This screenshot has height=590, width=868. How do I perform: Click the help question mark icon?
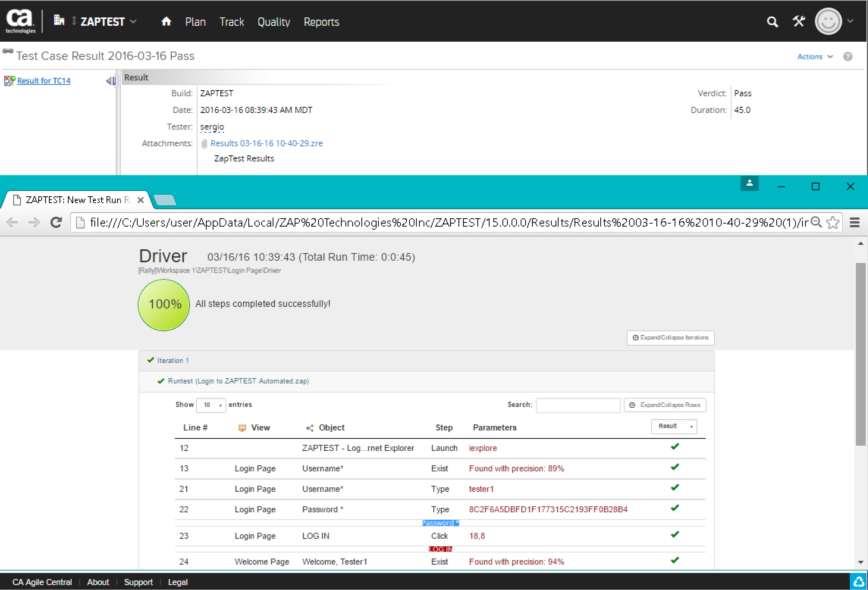tap(848, 56)
